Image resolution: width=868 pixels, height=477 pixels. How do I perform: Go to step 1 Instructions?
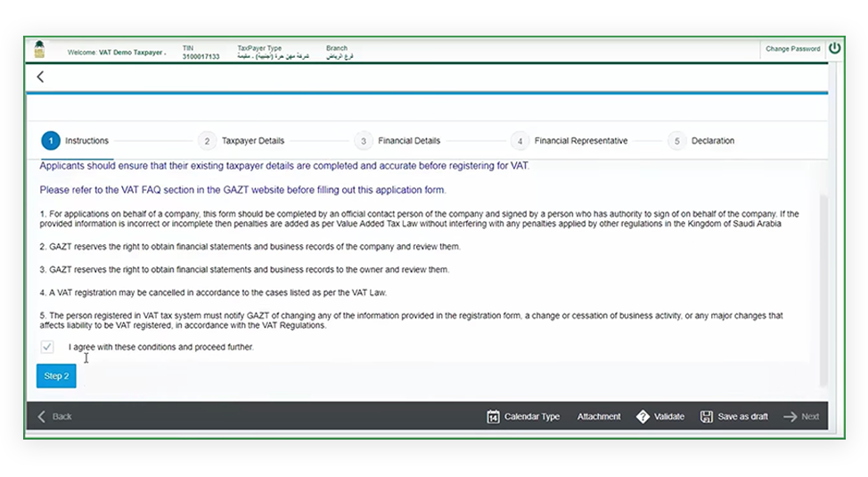(51, 141)
